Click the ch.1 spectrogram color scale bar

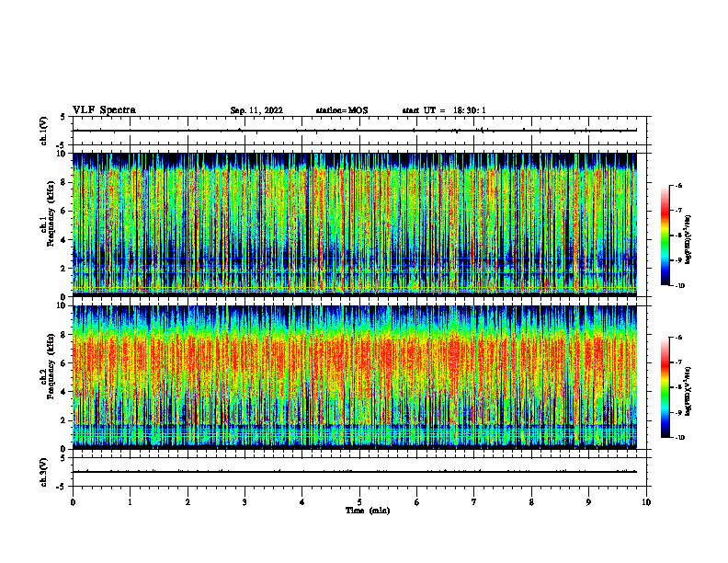[665, 236]
